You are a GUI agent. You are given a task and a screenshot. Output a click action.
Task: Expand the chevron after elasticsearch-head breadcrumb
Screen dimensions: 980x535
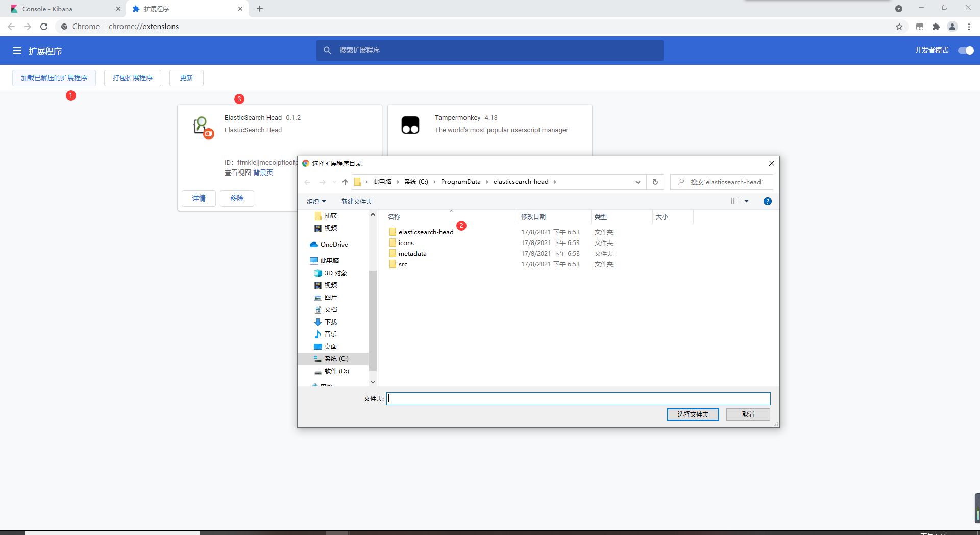pos(555,182)
